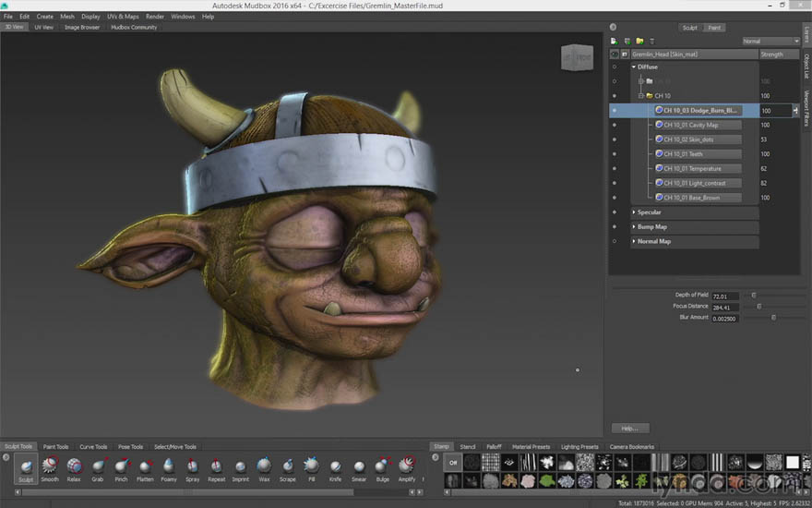The width and height of the screenshot is (812, 508).
Task: Open the Image Browser tab
Action: pyautogui.click(x=82, y=27)
